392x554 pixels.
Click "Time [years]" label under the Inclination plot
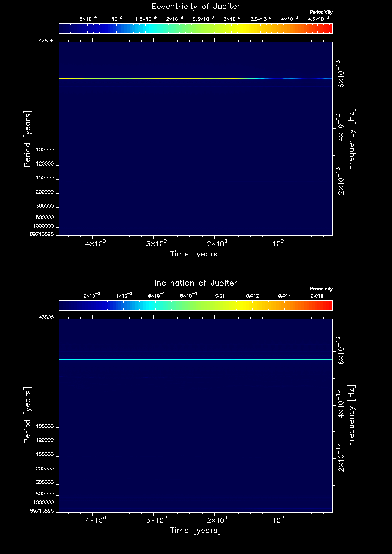[x=195, y=531]
